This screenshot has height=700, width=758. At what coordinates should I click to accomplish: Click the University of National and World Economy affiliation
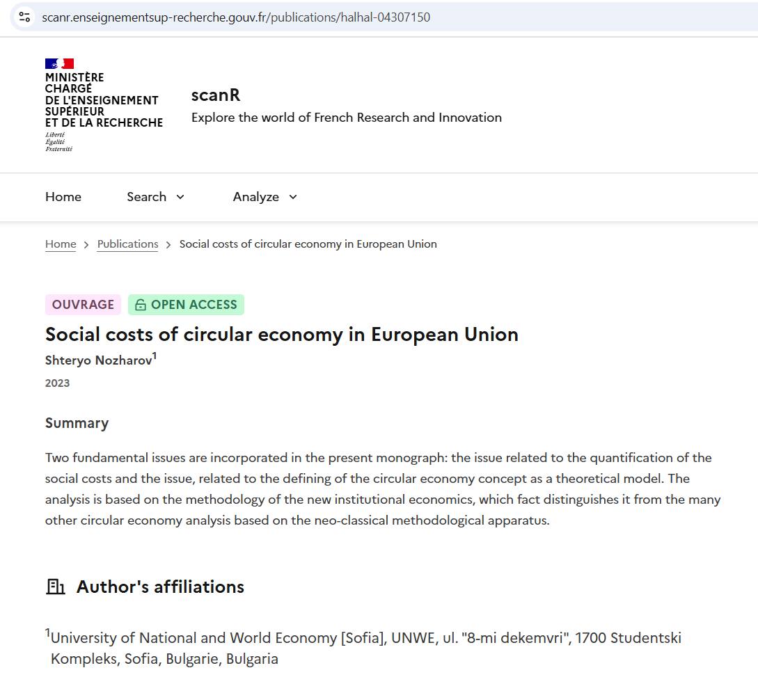click(366, 649)
